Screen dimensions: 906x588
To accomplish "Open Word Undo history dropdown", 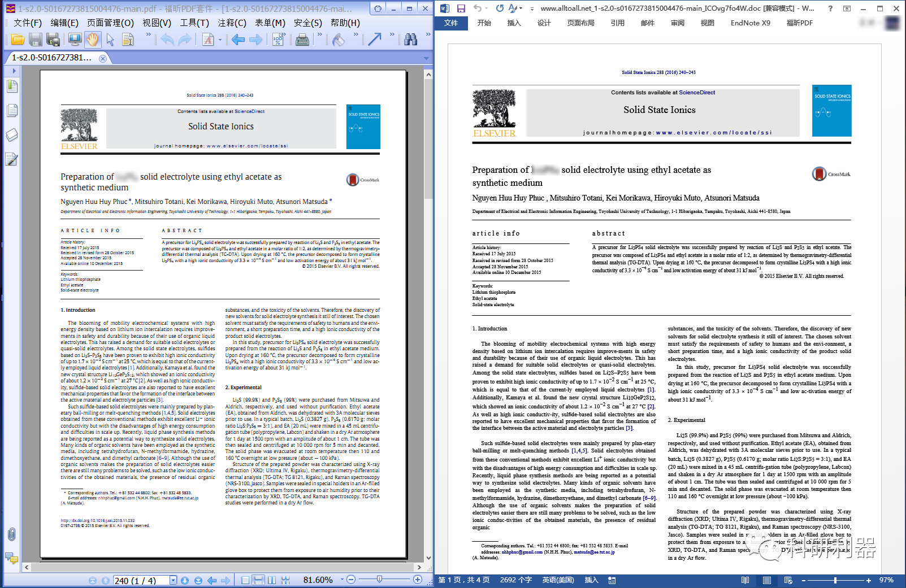I will pos(487,8).
